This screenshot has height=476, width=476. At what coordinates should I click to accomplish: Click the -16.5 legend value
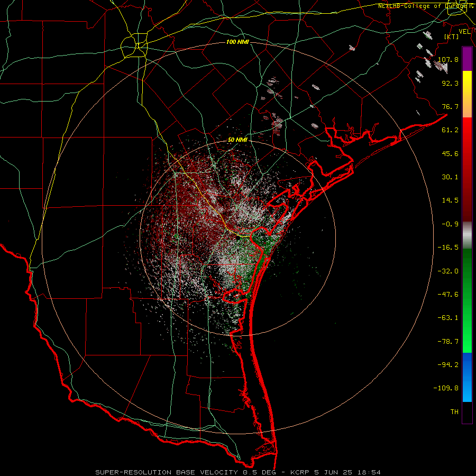coord(448,248)
